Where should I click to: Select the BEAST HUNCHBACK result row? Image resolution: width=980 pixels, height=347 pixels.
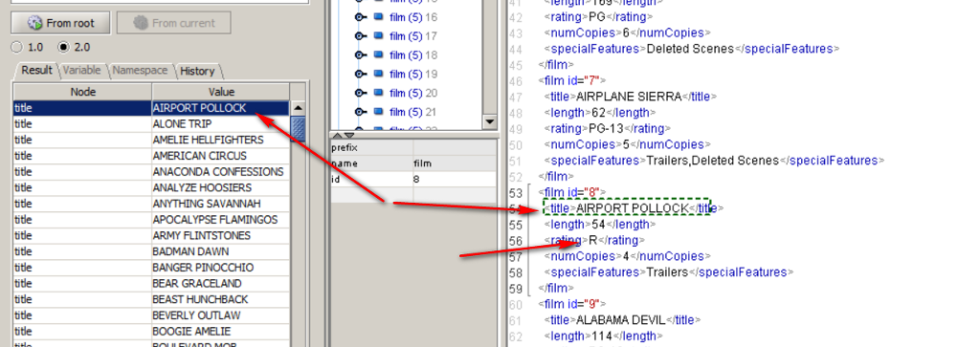pos(152,299)
